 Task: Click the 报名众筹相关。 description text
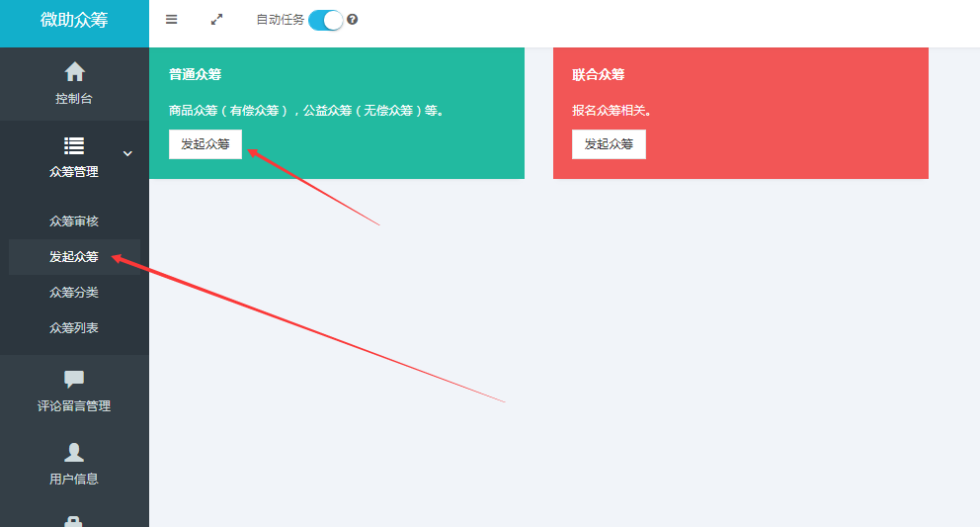612,110
